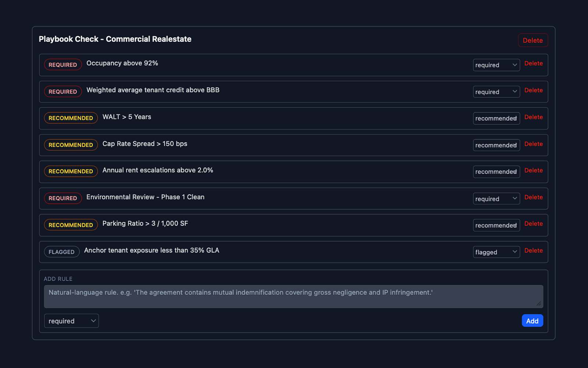Click REQUIRED badge on Environmental Review rule
Screen dimensions: 588x368
point(63,198)
